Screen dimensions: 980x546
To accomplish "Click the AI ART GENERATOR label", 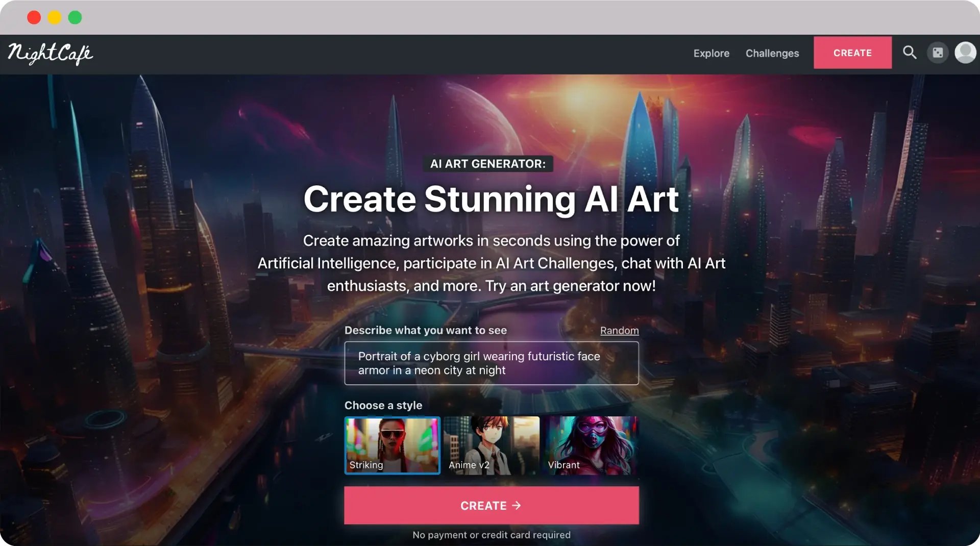I will pos(487,164).
